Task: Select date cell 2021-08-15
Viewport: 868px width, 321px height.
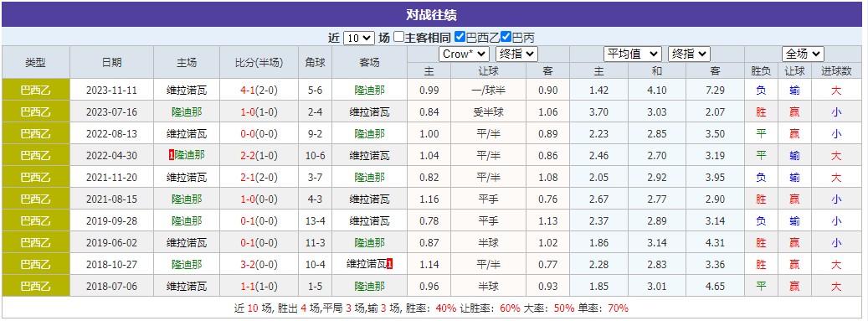Action: (x=112, y=199)
